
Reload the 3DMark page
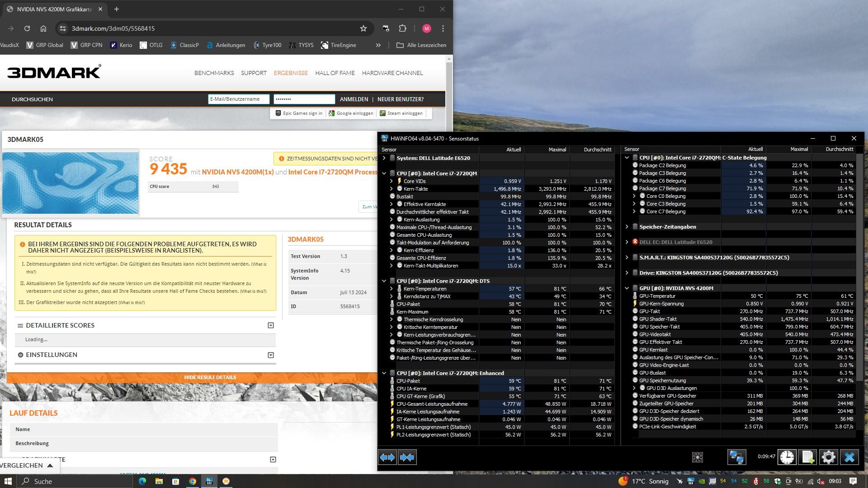[27, 28]
